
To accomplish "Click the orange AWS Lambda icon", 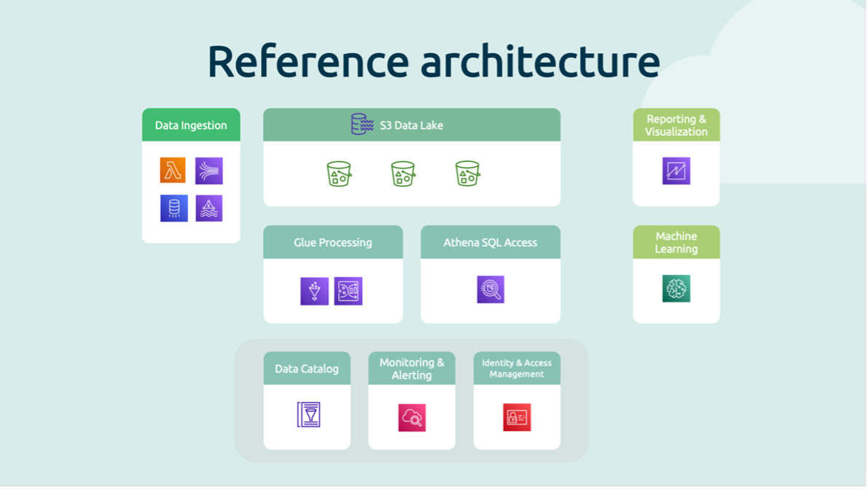I will click(173, 171).
